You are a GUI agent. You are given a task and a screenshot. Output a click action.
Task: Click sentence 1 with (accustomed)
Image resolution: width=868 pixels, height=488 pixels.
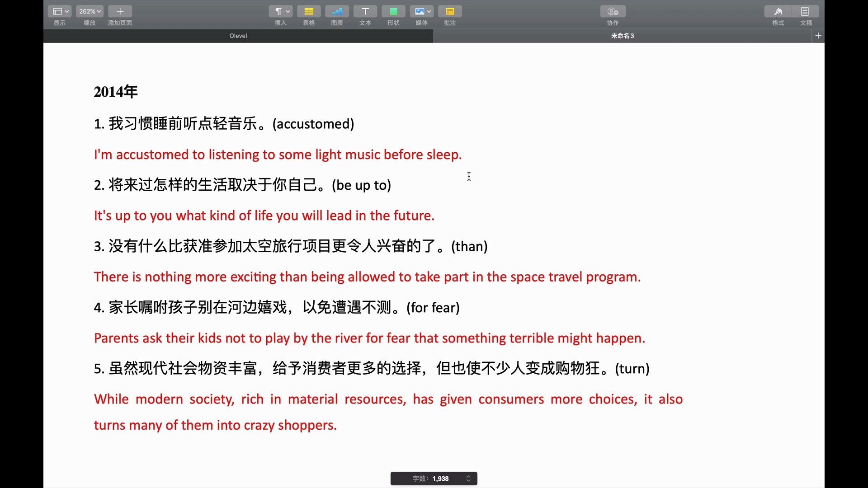point(224,123)
